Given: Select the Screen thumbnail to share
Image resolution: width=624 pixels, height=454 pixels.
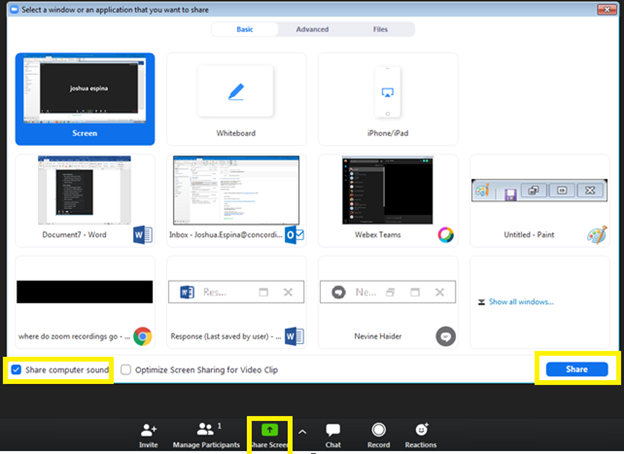Looking at the screenshot, I should tap(84, 99).
